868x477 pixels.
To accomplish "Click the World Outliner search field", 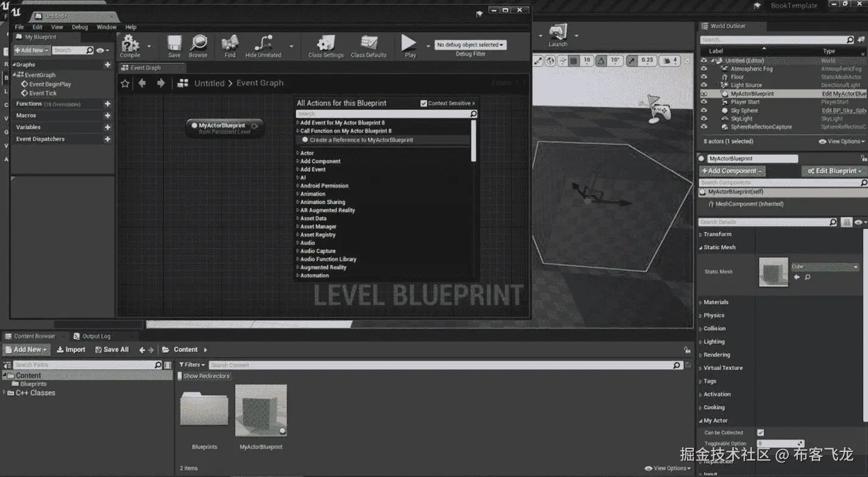I will pyautogui.click(x=777, y=40).
